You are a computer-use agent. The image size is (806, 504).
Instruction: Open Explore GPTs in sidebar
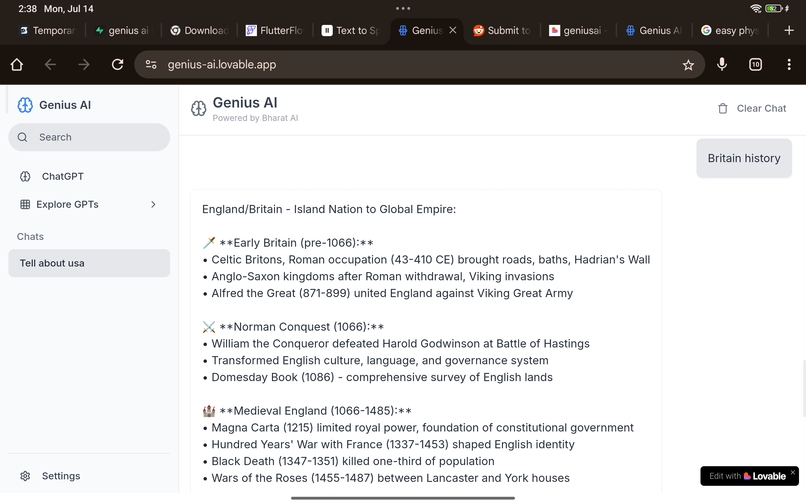click(x=89, y=204)
